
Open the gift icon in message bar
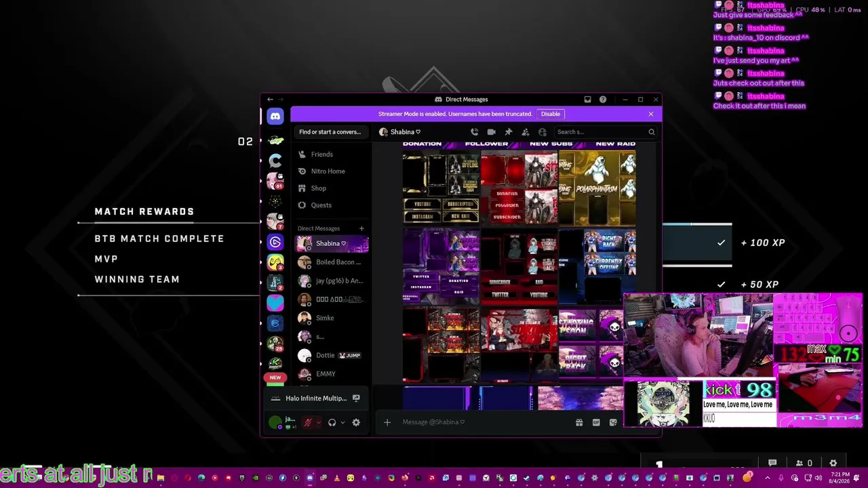pos(579,422)
